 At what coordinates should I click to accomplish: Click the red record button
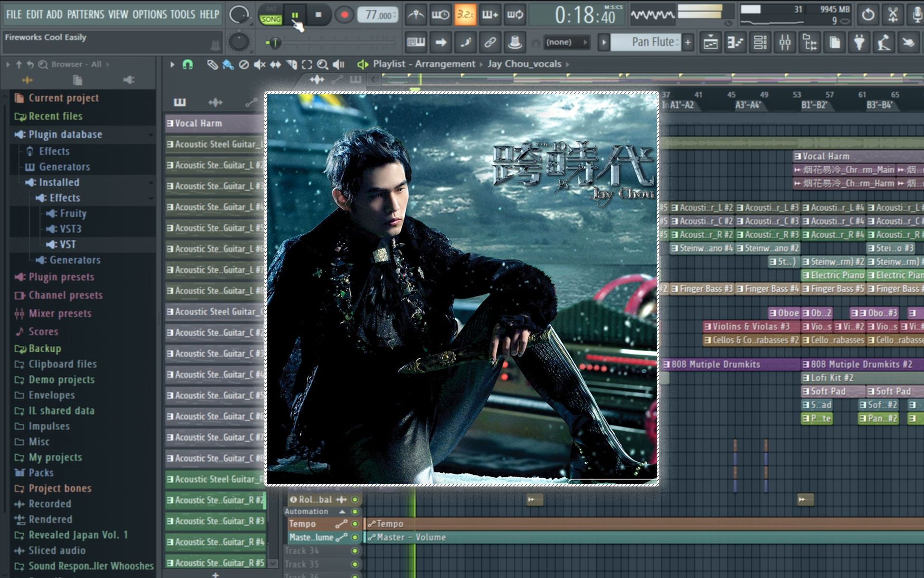click(x=344, y=15)
